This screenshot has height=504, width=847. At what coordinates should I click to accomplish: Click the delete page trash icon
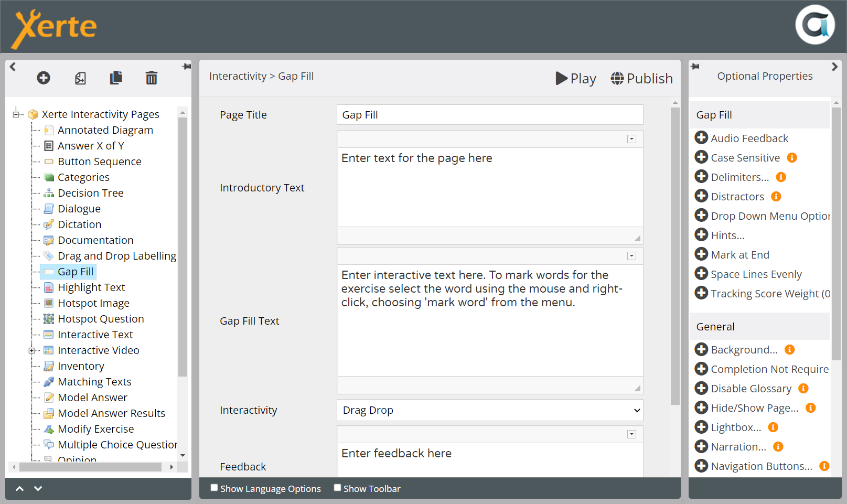(151, 78)
